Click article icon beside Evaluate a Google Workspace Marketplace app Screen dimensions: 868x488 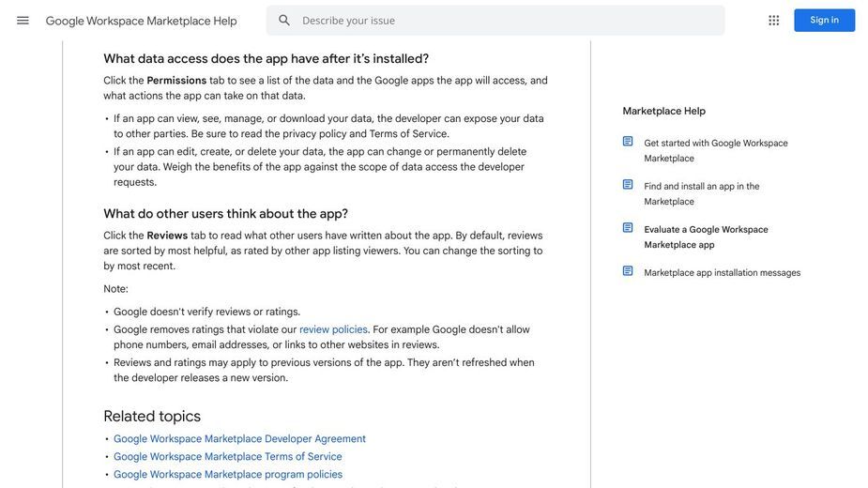tap(628, 228)
